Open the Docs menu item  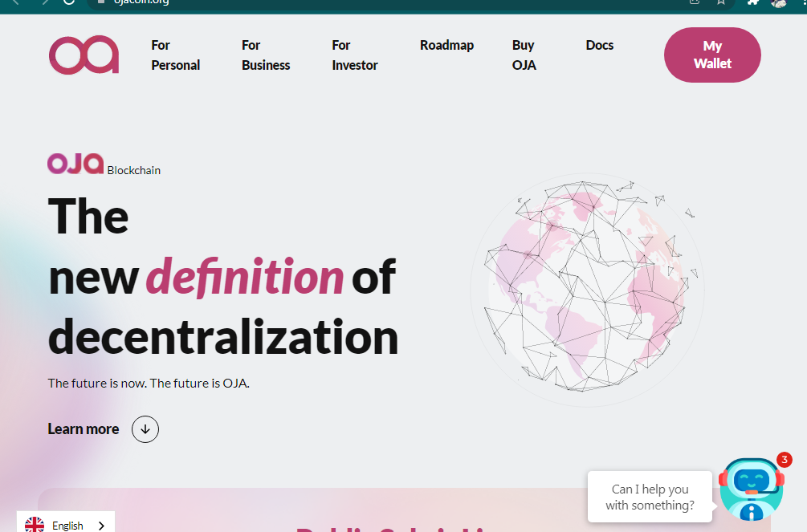point(600,45)
